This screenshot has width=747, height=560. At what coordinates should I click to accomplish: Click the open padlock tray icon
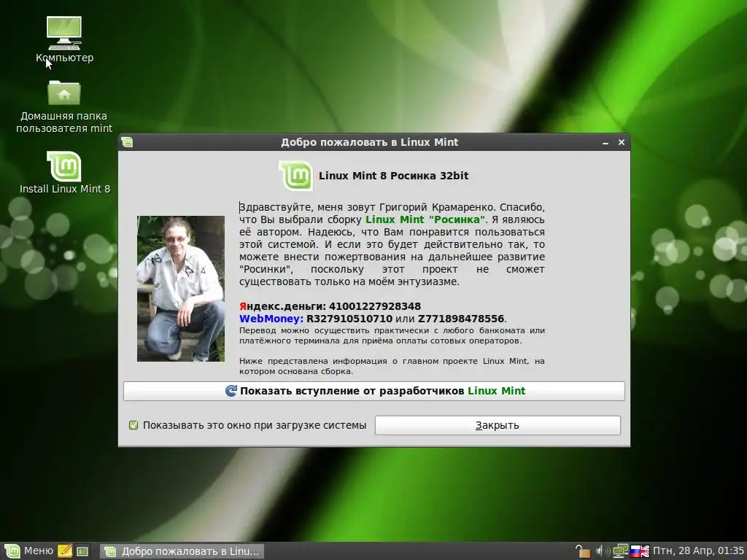[x=581, y=551]
